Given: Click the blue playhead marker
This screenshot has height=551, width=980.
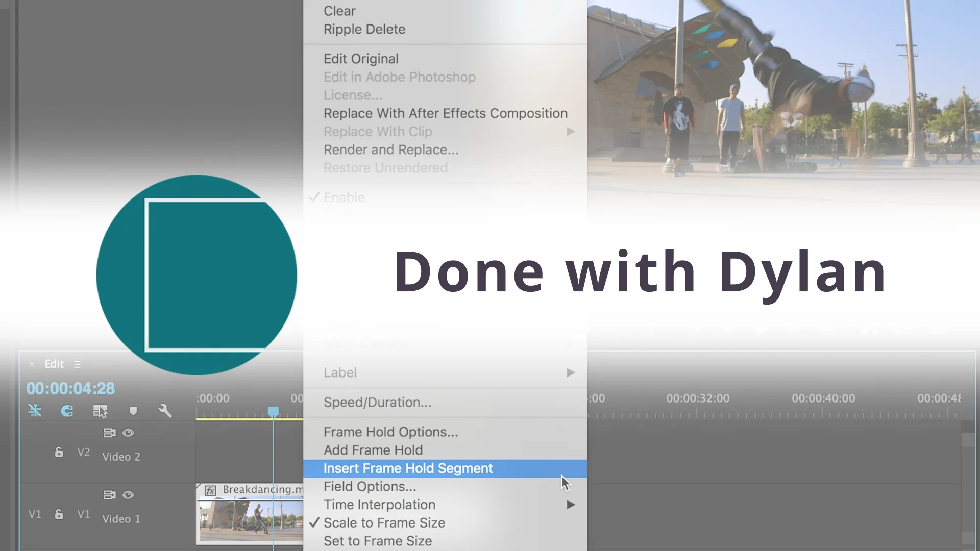Looking at the screenshot, I should point(273,412).
